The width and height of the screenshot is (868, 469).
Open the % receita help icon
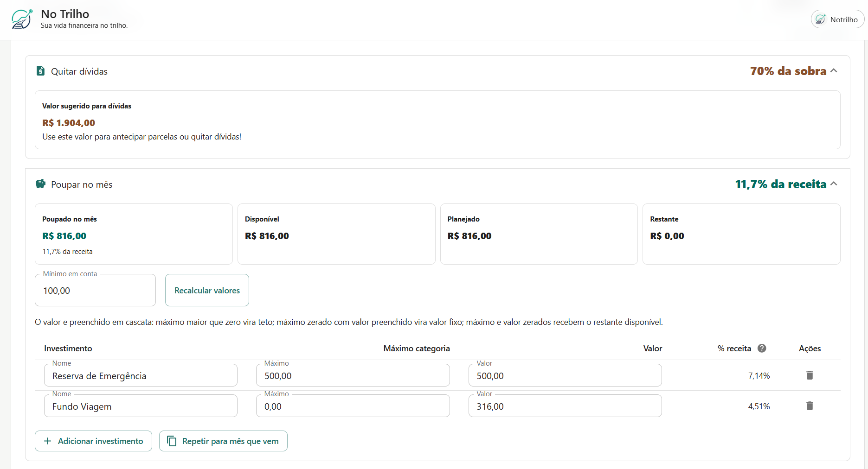click(762, 348)
